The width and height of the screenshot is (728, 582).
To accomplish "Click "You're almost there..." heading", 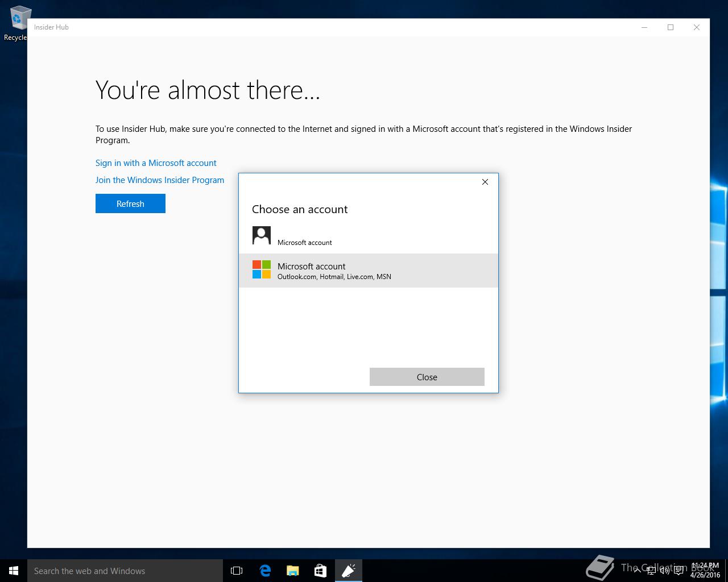I will 208,90.
